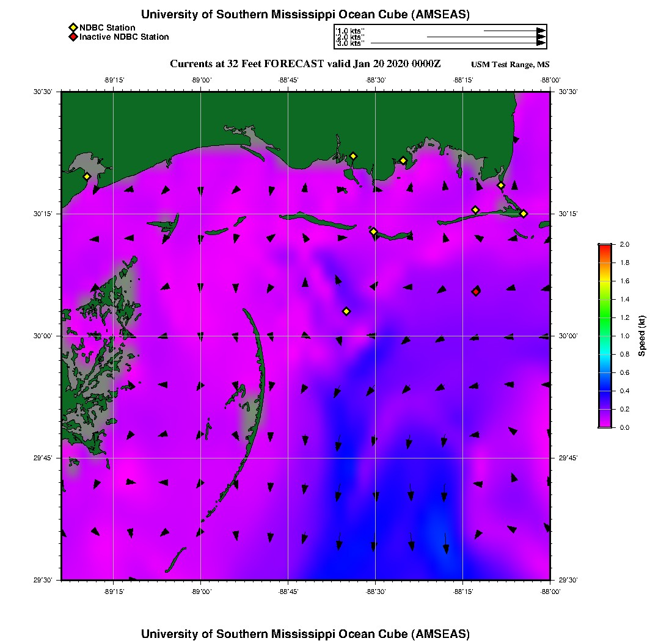Click the 30°30' latitude label on the left axis
The width and height of the screenshot is (672, 641).
43,92
